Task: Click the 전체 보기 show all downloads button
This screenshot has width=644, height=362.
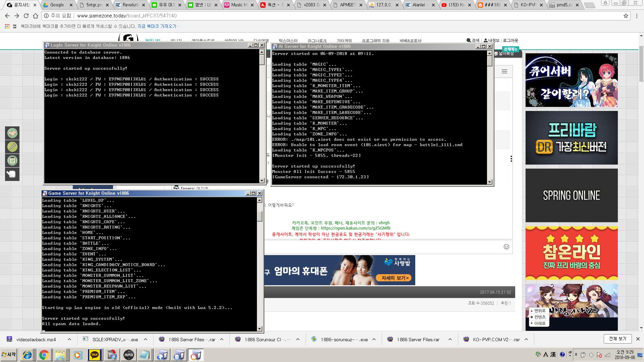Action: tap(618, 339)
